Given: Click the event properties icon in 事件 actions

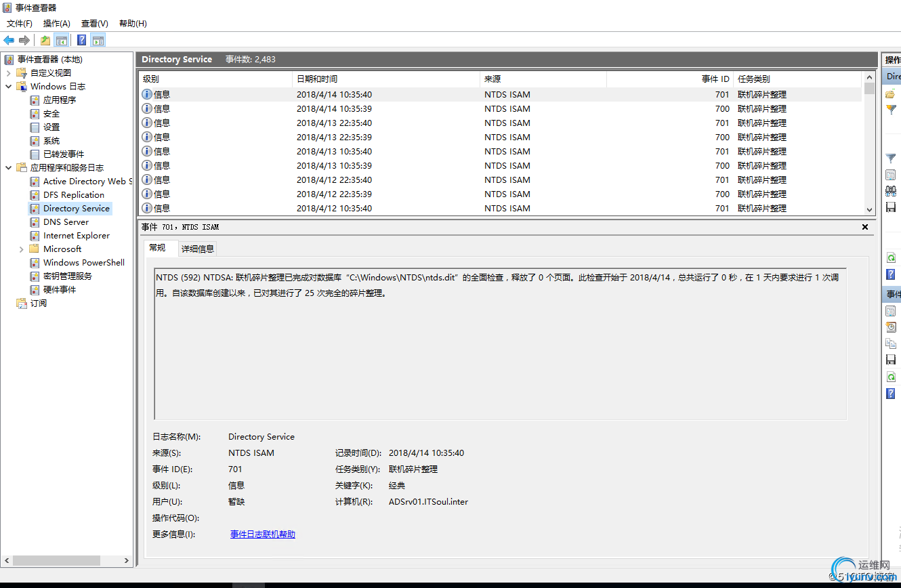Looking at the screenshot, I should point(891,311).
